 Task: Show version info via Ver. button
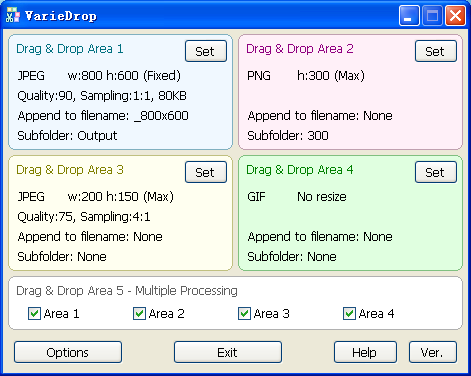point(433,352)
